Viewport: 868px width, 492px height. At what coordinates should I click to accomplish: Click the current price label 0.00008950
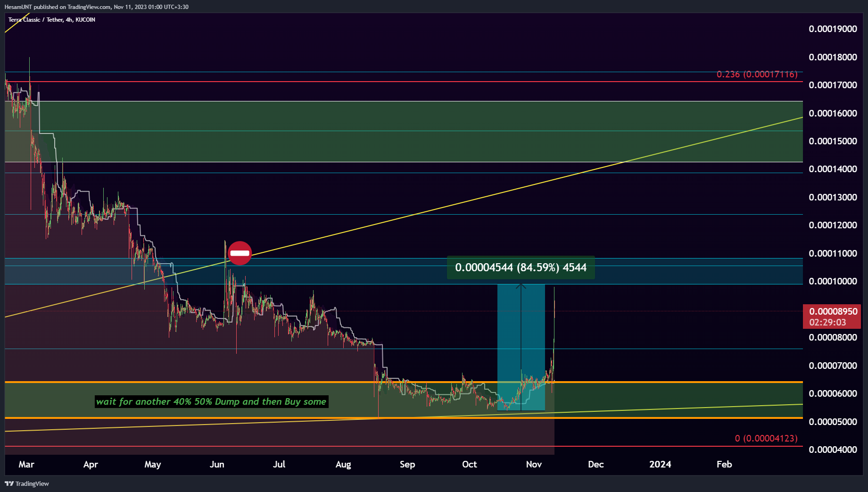coord(833,311)
